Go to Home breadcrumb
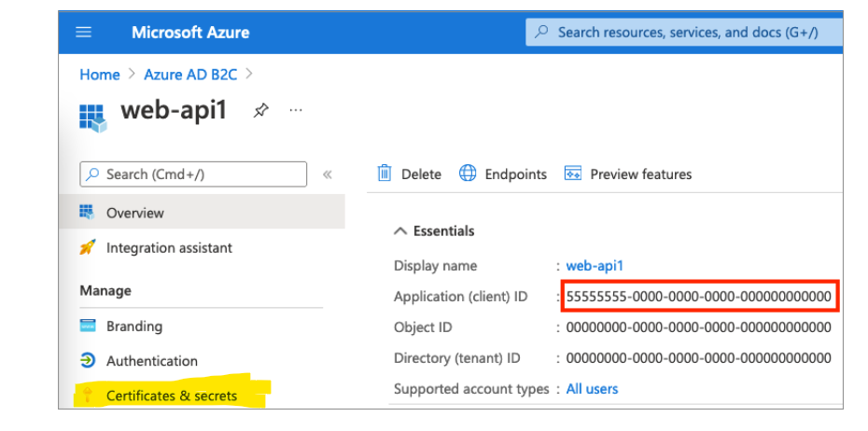868x431 pixels. pos(100,75)
